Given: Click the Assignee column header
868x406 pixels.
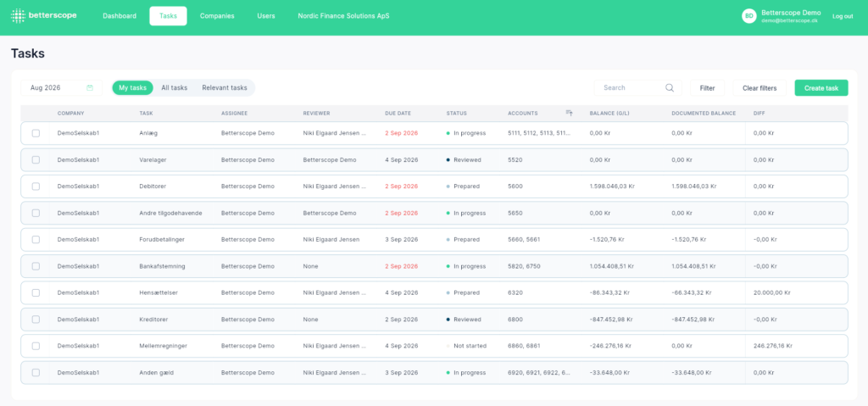Looking at the screenshot, I should pos(234,113).
